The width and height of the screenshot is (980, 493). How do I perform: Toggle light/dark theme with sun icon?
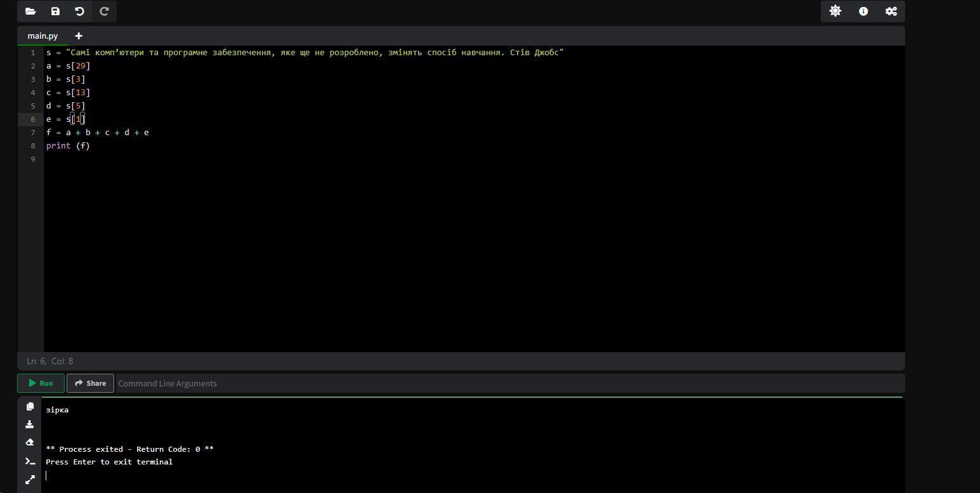[x=835, y=11]
